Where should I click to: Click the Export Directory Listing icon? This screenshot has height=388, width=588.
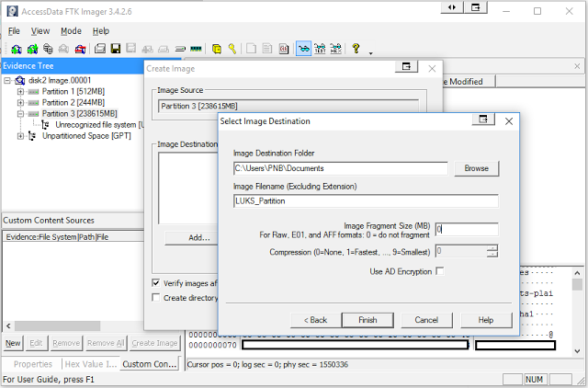(x=284, y=49)
